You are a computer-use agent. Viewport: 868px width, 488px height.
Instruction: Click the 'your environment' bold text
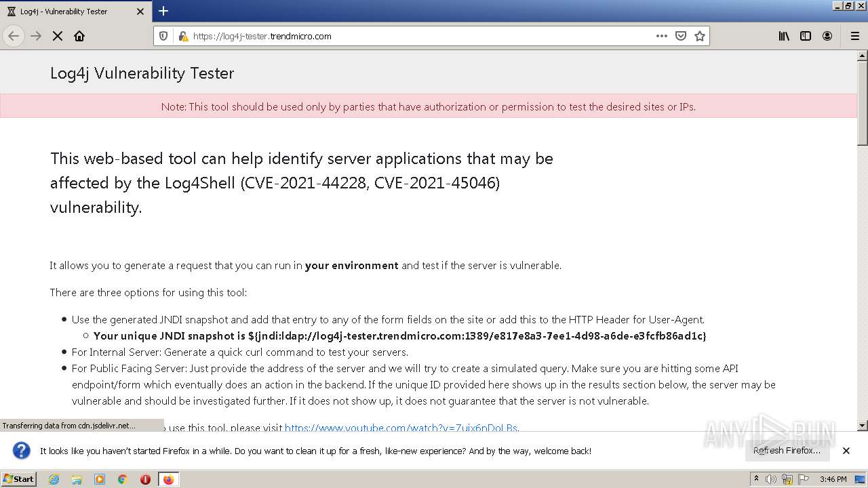coord(352,265)
